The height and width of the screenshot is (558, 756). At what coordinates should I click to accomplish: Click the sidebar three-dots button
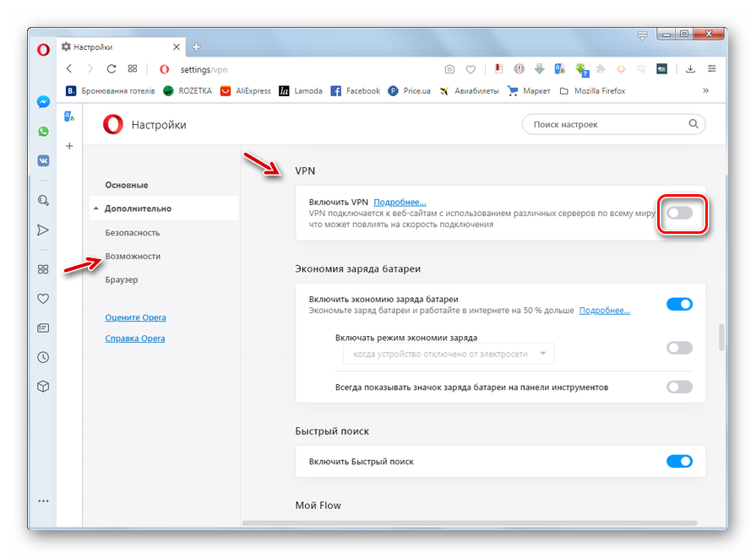pos(43,501)
